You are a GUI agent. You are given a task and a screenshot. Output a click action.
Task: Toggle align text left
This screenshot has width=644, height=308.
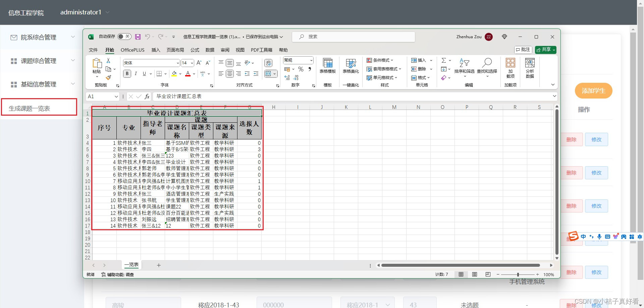[221, 74]
